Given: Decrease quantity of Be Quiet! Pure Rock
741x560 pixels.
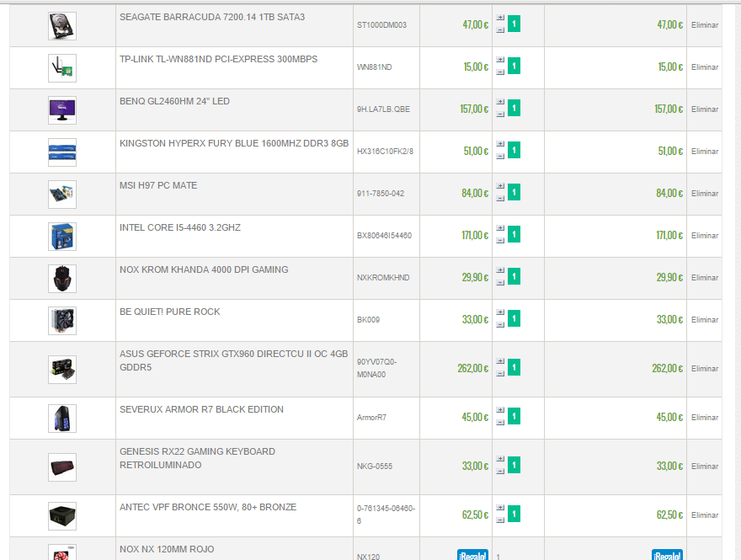Looking at the screenshot, I should click(500, 325).
